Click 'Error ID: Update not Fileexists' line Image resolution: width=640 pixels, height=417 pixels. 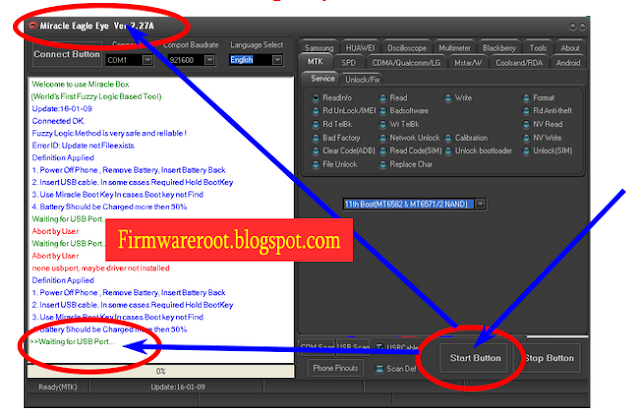pos(83,146)
